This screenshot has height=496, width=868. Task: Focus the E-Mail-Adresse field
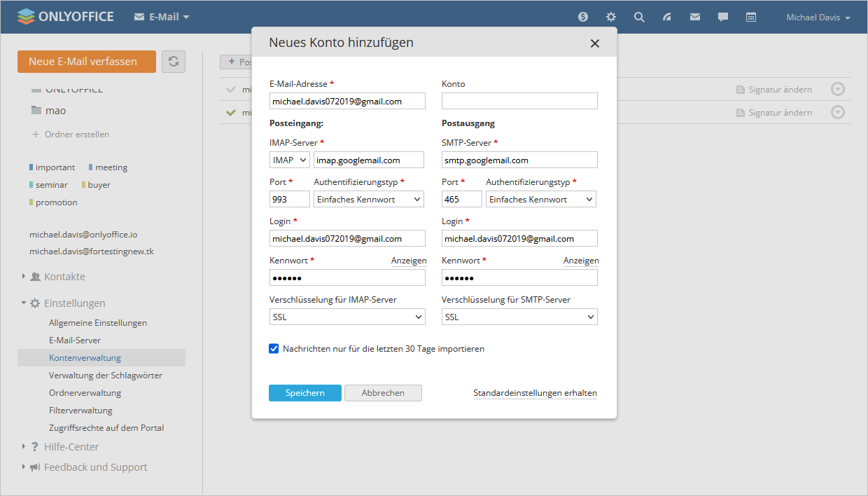pos(347,101)
